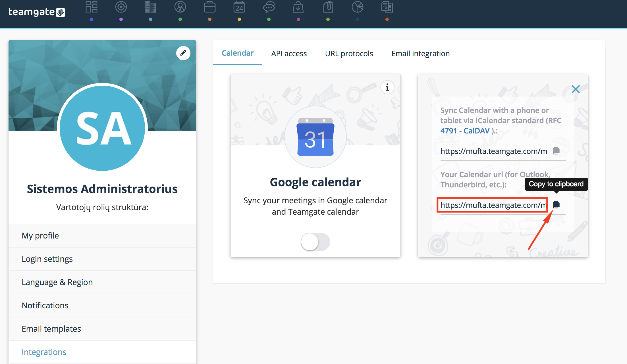Click the SA profile avatar
This screenshot has height=364, width=627.
pos(102,128)
